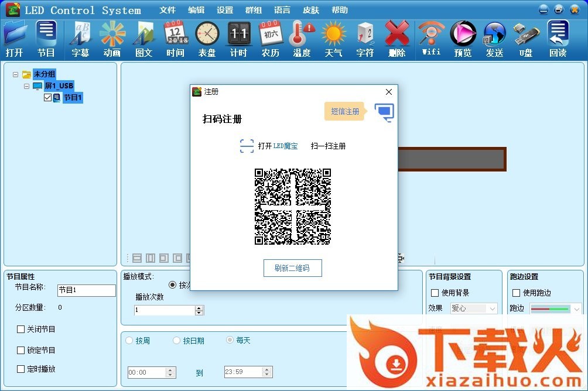Check the 使用跑边 option

[517, 293]
